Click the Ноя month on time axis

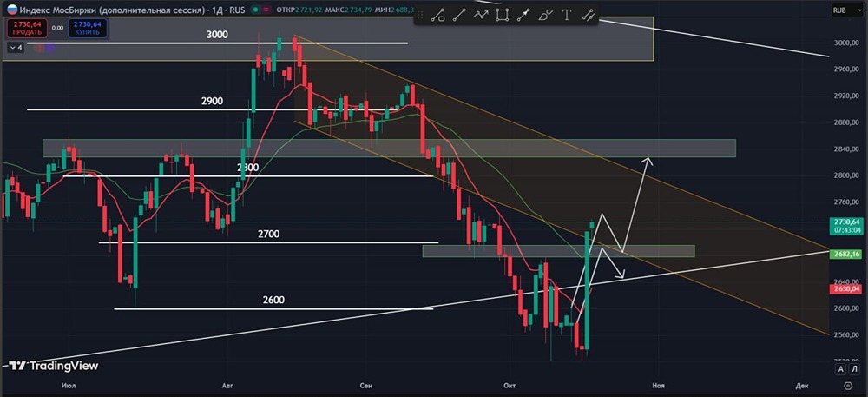pos(658,385)
